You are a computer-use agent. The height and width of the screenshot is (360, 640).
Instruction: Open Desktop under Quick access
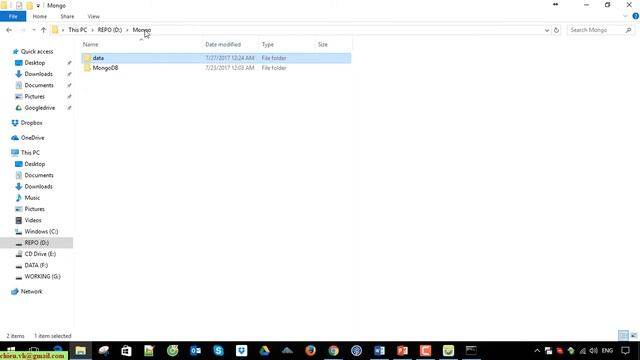pos(35,63)
